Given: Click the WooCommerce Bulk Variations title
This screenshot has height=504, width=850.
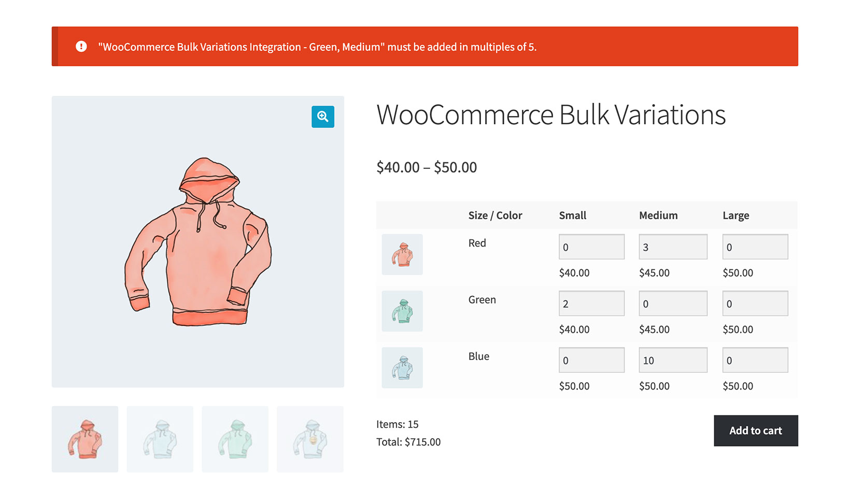Looking at the screenshot, I should pos(551,115).
